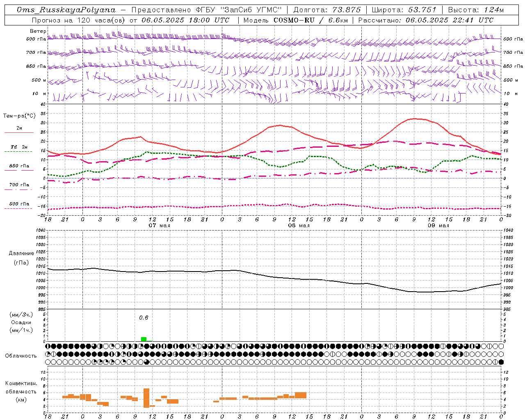This screenshot has height=420, width=525.
Task: Click the last filled circle in the bottom cloud row
Action: pos(501,362)
